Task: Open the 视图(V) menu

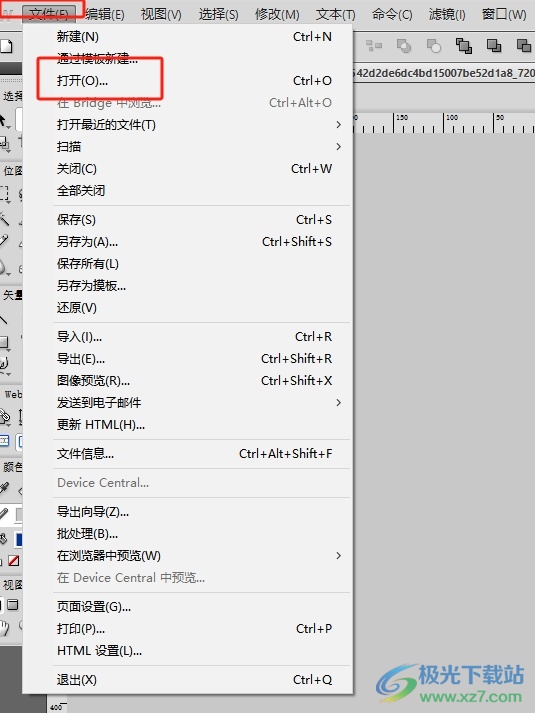Action: point(161,15)
